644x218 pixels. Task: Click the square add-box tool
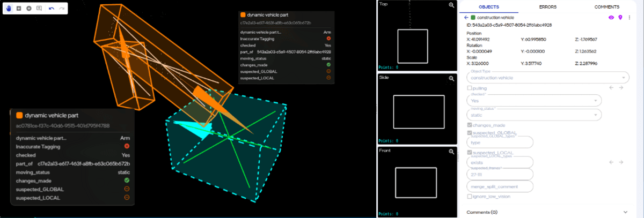coord(19,9)
